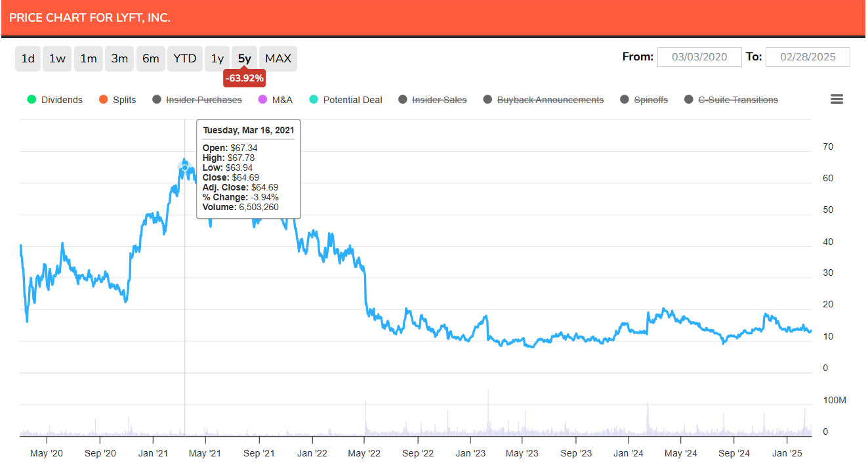Viewport: 868px width, 463px height.
Task: Enable the Insider Sales series label
Action: pos(439,100)
